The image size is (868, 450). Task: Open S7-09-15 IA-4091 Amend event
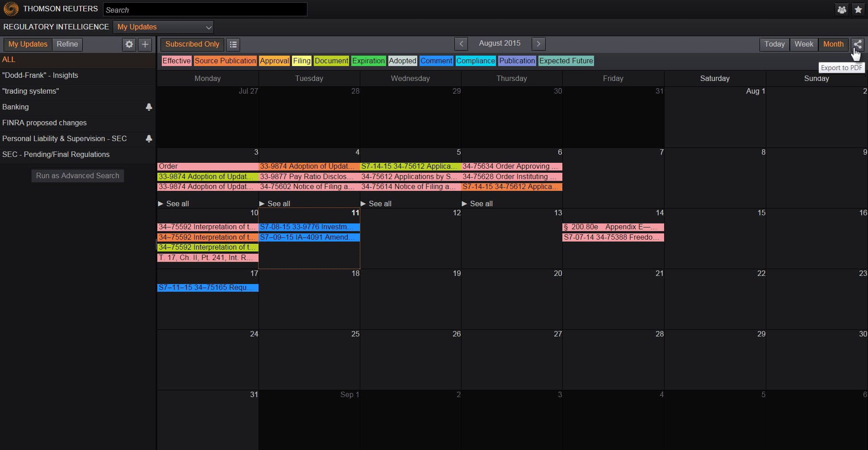pyautogui.click(x=309, y=237)
